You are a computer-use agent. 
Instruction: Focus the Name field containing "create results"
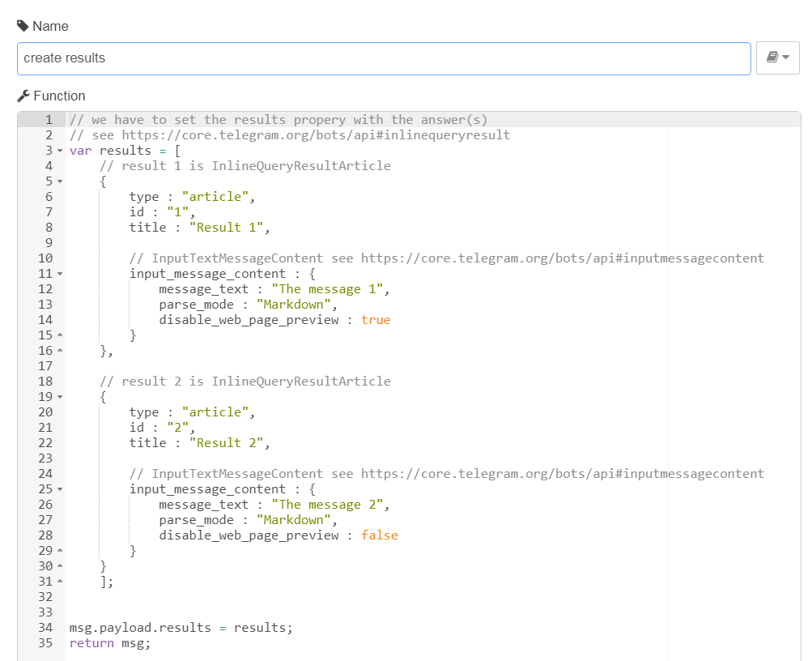pyautogui.click(x=384, y=58)
